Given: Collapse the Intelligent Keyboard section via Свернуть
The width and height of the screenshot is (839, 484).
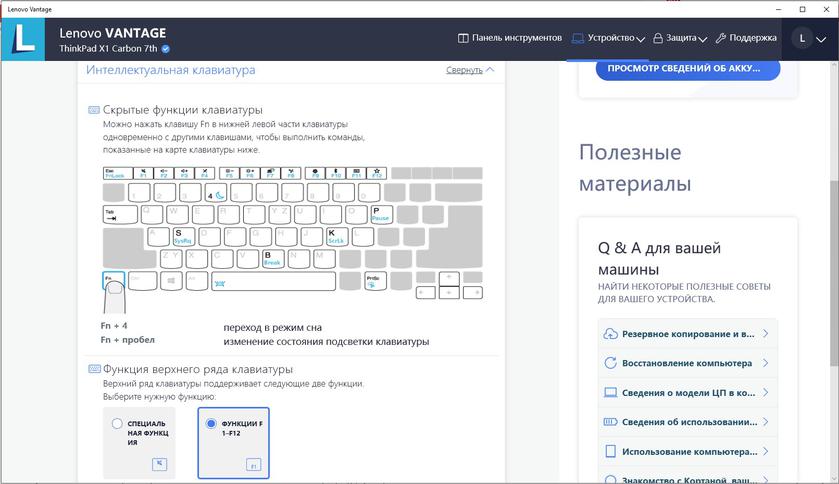Looking at the screenshot, I should coord(470,70).
